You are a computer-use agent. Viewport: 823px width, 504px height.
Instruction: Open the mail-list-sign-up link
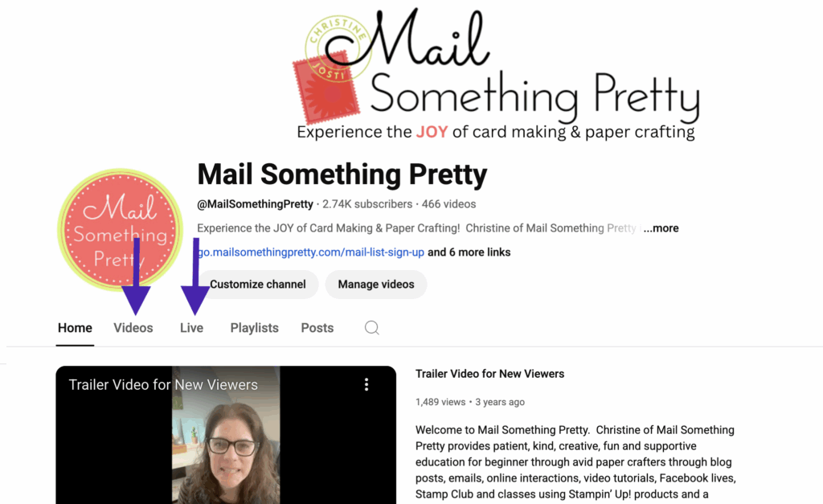coord(311,252)
